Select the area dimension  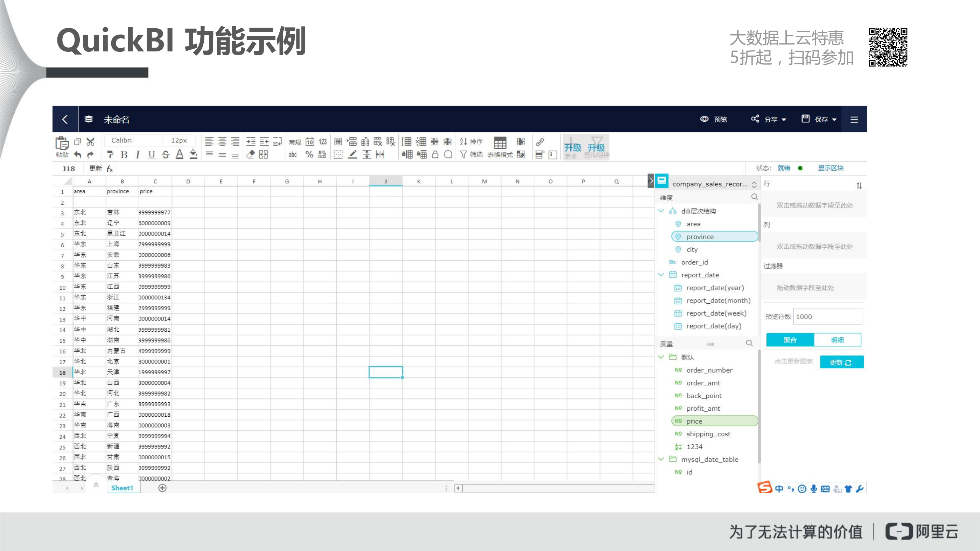[x=693, y=224]
